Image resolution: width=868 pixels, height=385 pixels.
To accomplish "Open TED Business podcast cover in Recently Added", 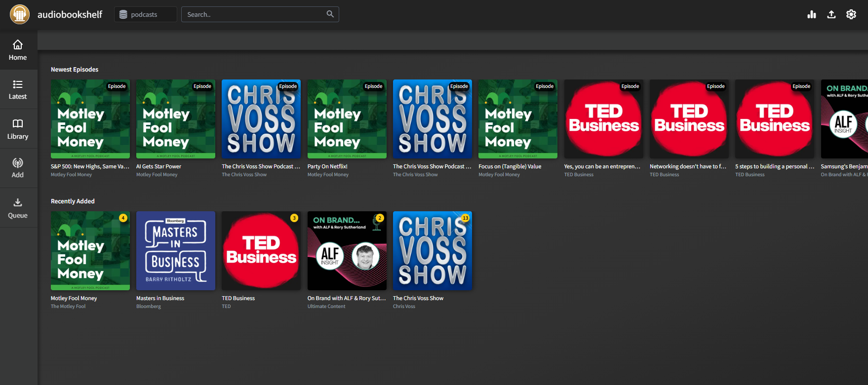I will tap(261, 251).
